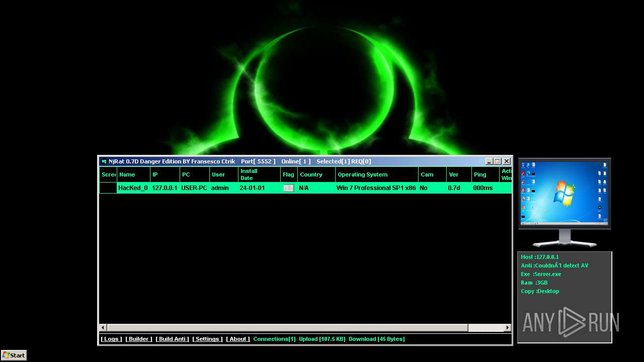644x362 pixels.
Task: Sort by the PC column header
Action: [195, 174]
